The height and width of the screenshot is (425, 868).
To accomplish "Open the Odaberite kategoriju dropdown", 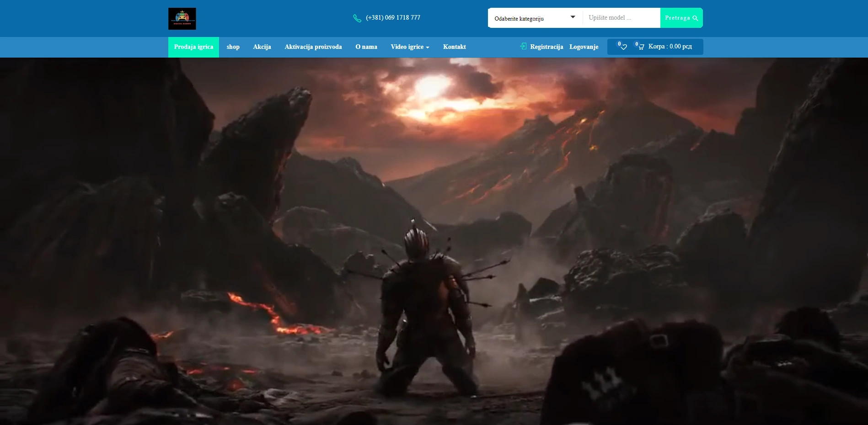I will 535,18.
